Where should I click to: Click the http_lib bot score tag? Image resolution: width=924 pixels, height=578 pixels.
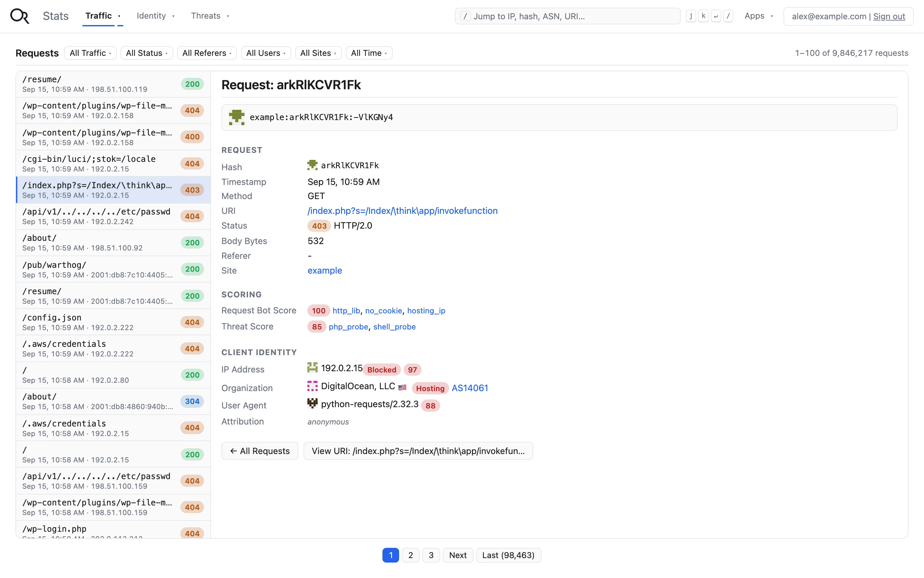pos(346,311)
